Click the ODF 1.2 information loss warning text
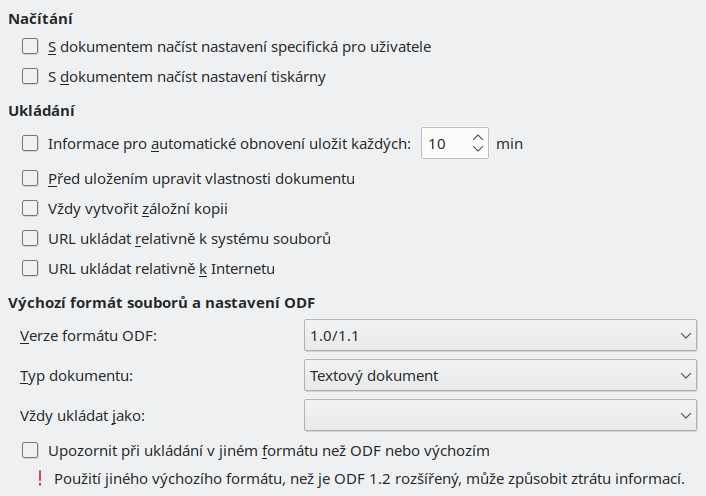Viewport: 706px width, 496px height. tap(370, 478)
